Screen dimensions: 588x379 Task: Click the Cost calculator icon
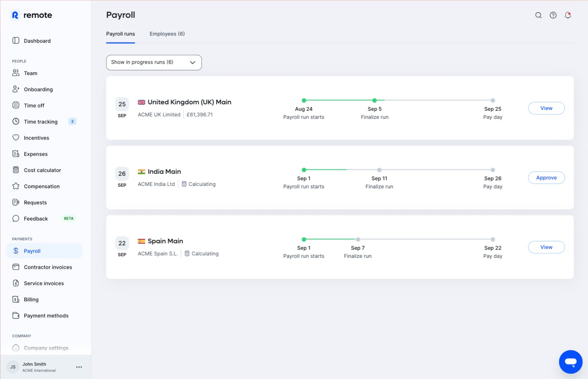pyautogui.click(x=16, y=170)
